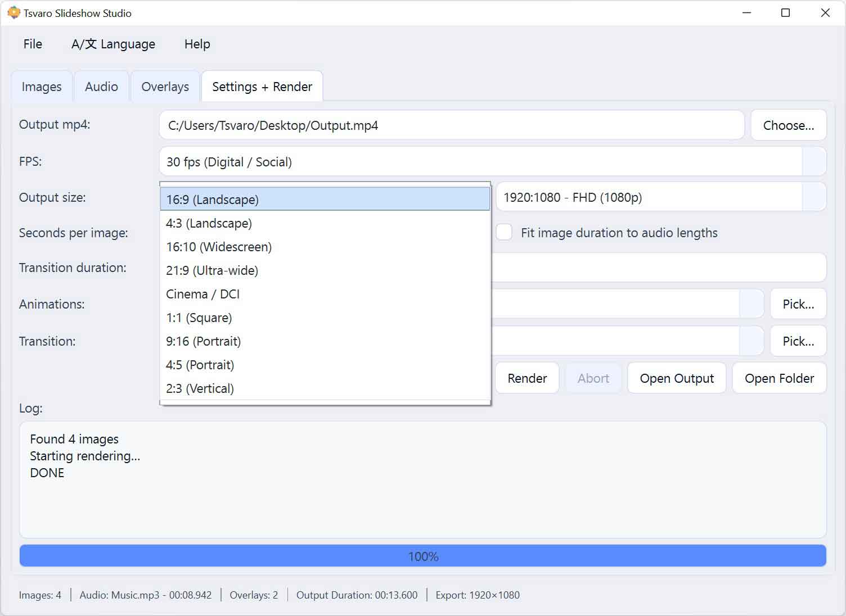Switch to the Audio tab

click(x=101, y=87)
